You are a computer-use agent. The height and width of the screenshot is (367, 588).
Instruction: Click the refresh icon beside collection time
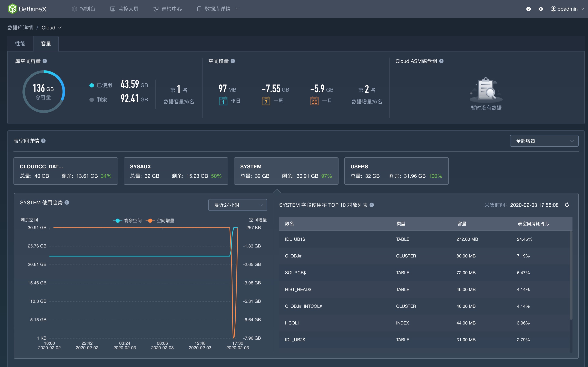[x=567, y=205]
